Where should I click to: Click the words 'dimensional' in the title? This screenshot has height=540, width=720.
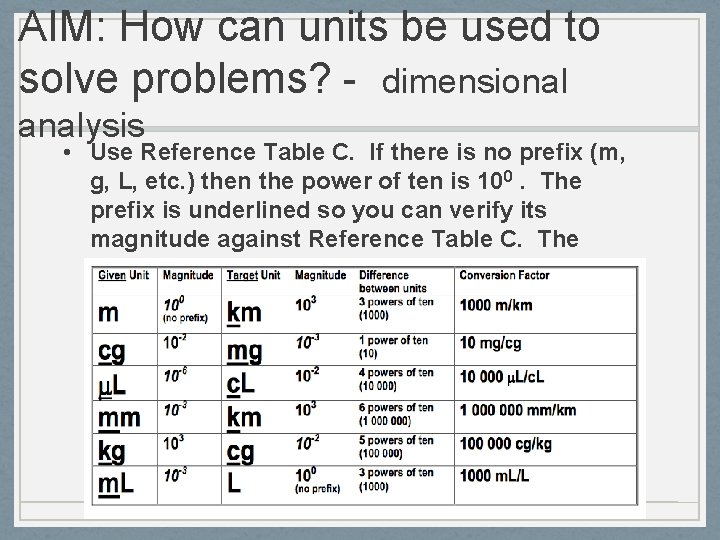(x=475, y=81)
